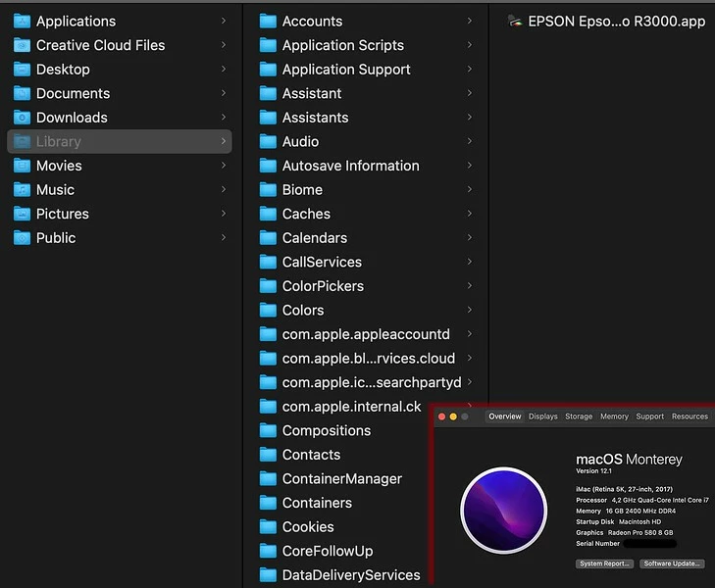Expand the Assistants folder chevron
Screen dimensions: 715x588
point(470,117)
